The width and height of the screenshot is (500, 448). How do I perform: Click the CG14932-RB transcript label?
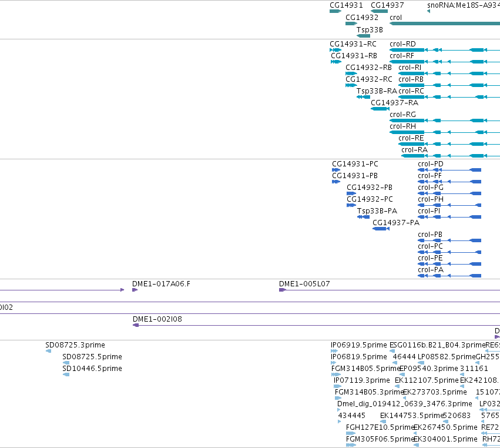[x=368, y=68]
